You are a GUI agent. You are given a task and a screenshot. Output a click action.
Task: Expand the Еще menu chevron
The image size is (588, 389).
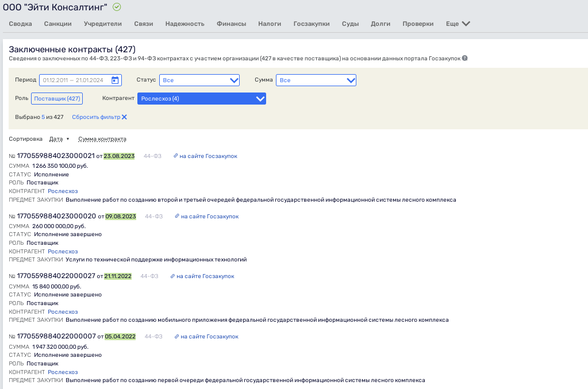pos(466,24)
